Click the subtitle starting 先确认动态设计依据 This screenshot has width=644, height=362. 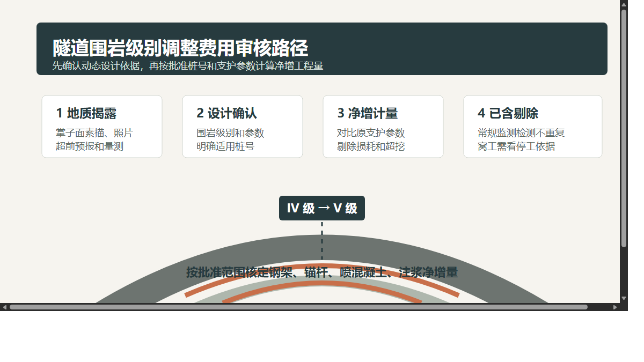(188, 66)
